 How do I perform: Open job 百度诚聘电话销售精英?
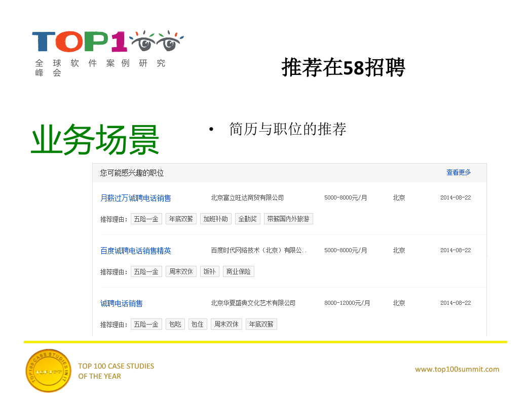coord(135,251)
